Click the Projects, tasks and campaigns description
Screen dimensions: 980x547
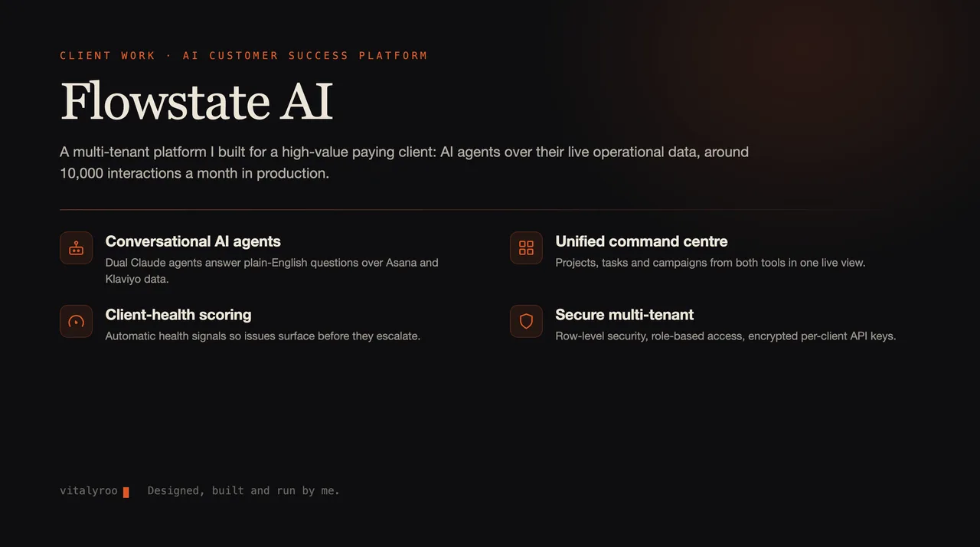pos(710,263)
